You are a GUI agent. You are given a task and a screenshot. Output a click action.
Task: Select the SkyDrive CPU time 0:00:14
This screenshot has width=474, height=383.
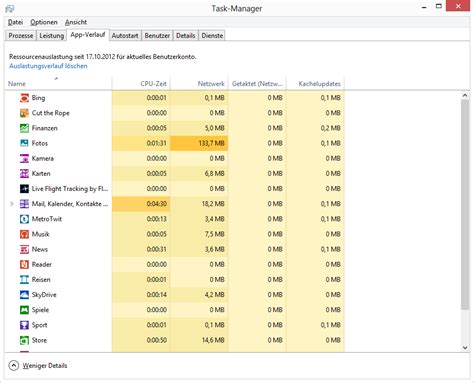(x=157, y=295)
